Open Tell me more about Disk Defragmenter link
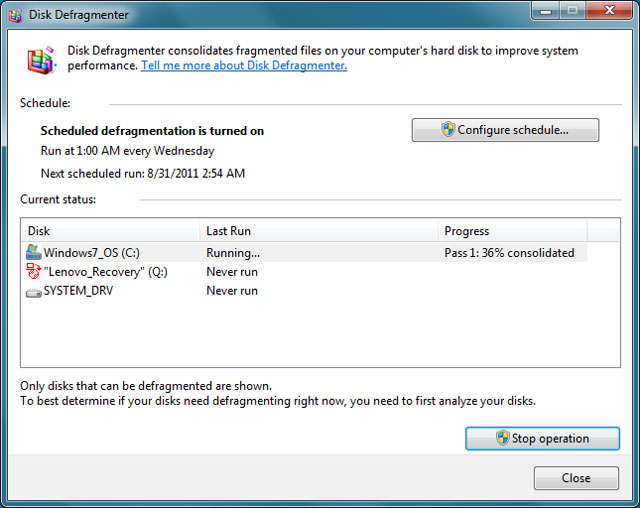The image size is (640, 508). pos(244,66)
